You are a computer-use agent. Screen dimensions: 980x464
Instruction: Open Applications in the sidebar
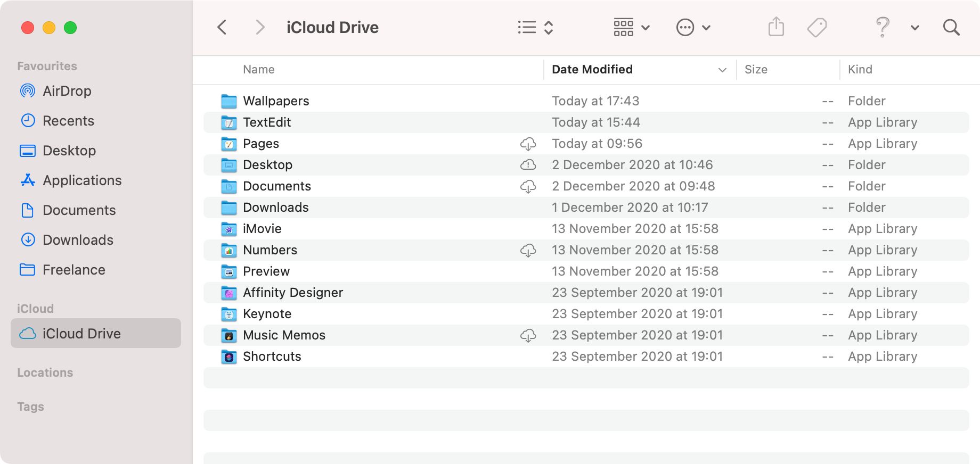96,180
